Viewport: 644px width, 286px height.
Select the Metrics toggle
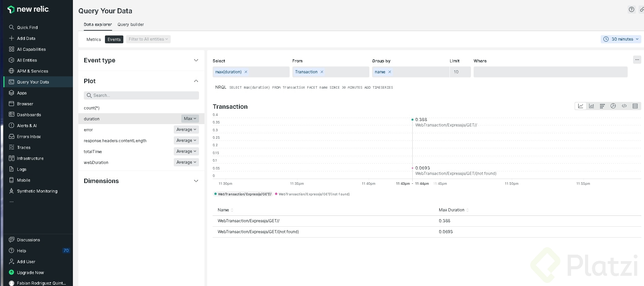tap(94, 39)
